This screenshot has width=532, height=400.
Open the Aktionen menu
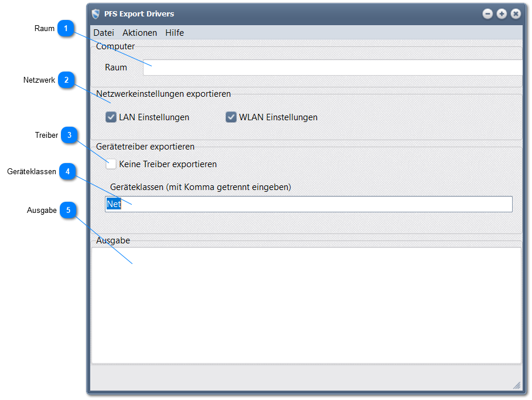(x=139, y=33)
